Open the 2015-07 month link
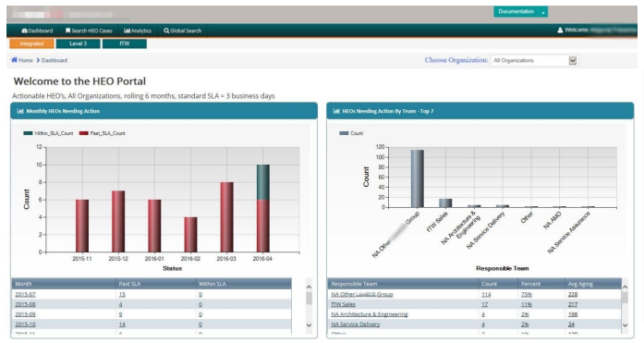 (25, 294)
